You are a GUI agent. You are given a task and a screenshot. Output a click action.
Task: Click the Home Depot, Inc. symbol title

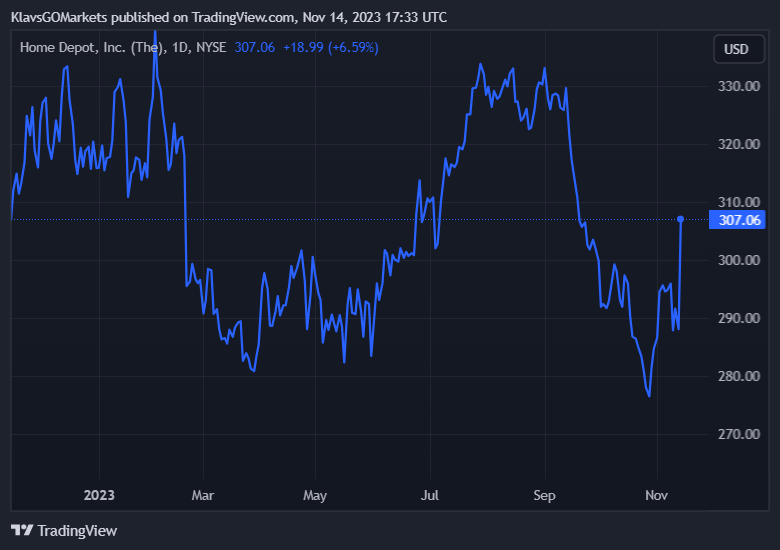click(123, 48)
